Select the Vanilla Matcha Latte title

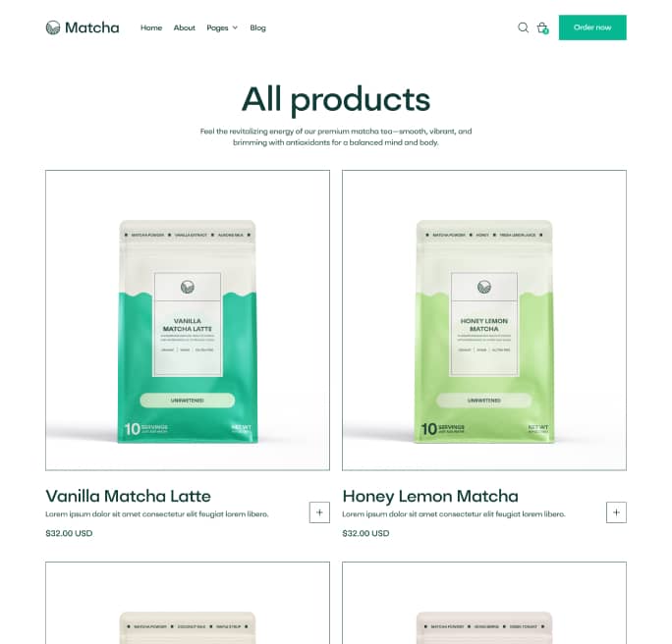coord(128,496)
